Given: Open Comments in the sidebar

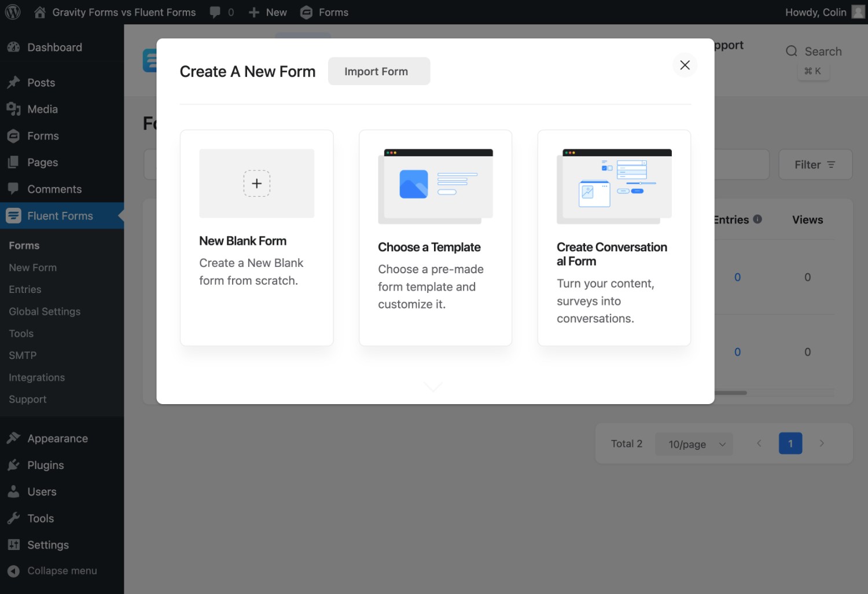Looking at the screenshot, I should [x=54, y=189].
